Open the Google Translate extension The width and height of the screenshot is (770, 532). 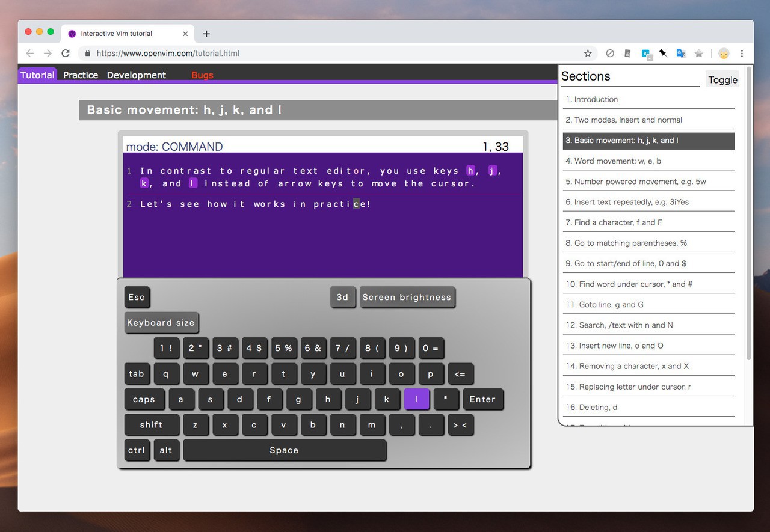click(681, 54)
